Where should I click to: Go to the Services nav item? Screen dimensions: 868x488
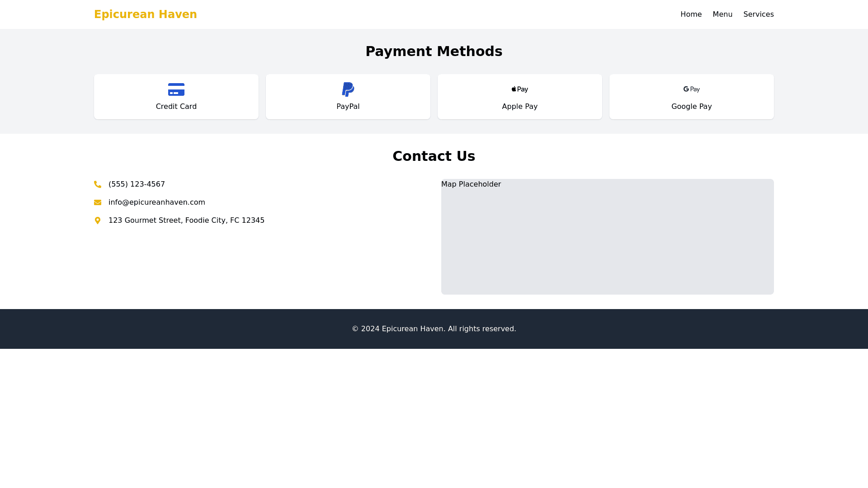pyautogui.click(x=758, y=14)
